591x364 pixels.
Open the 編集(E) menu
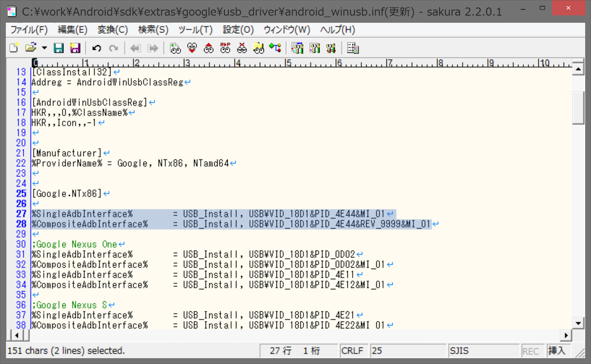[72, 30]
